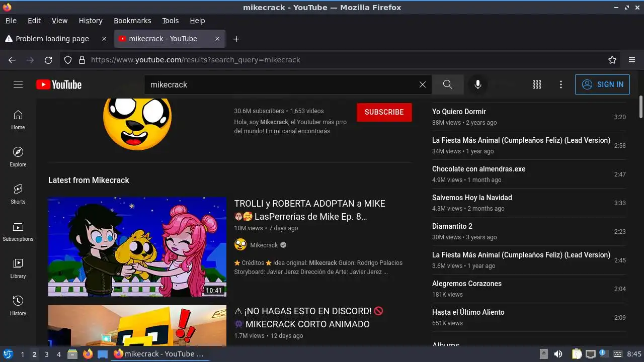Click the SIGN IN button
This screenshot has width=644, height=362.
[602, 84]
